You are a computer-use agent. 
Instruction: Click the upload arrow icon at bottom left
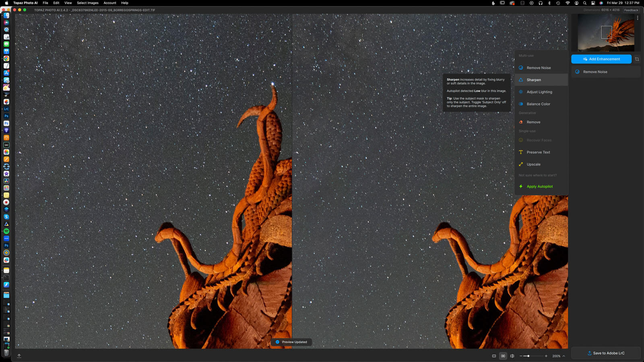19,356
